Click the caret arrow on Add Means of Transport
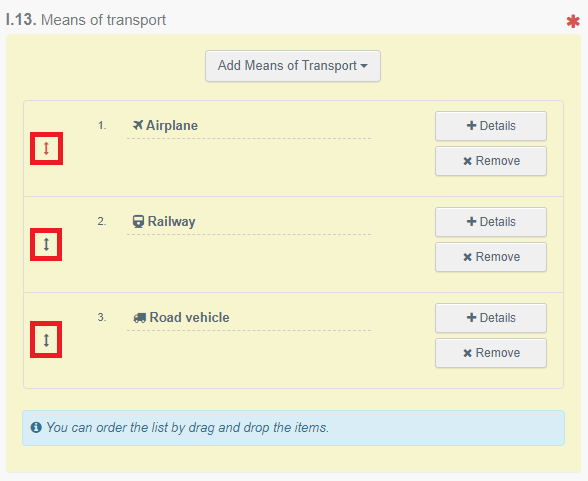588x481 pixels. pos(364,66)
